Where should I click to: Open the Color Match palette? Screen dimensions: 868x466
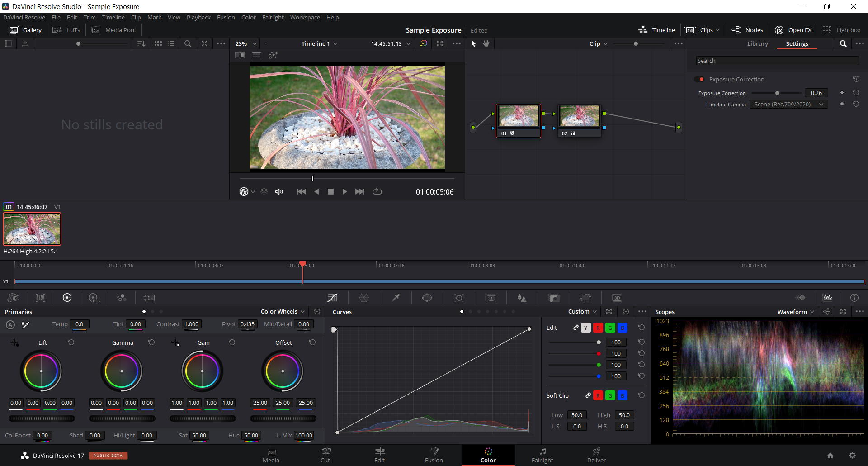(x=41, y=298)
